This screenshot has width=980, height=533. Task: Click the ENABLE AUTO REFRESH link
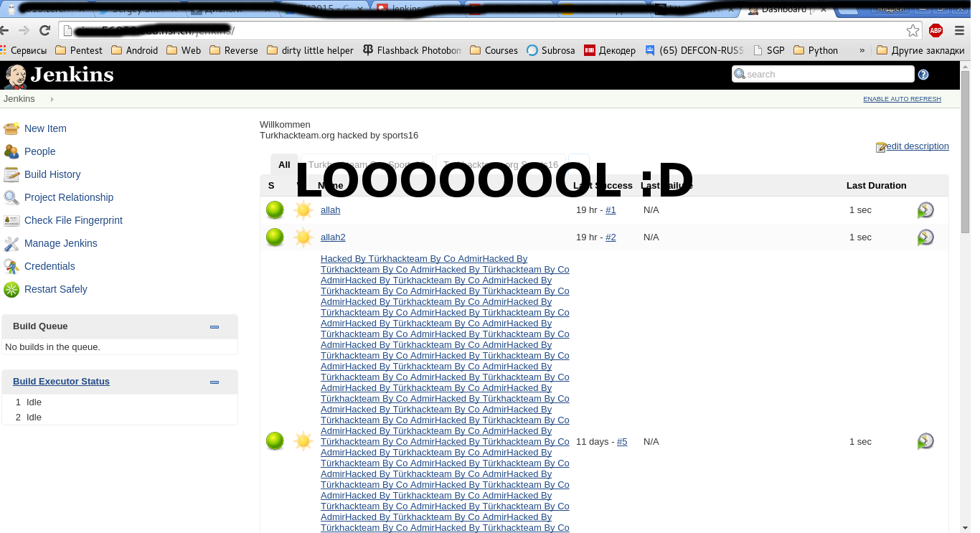[x=902, y=99]
